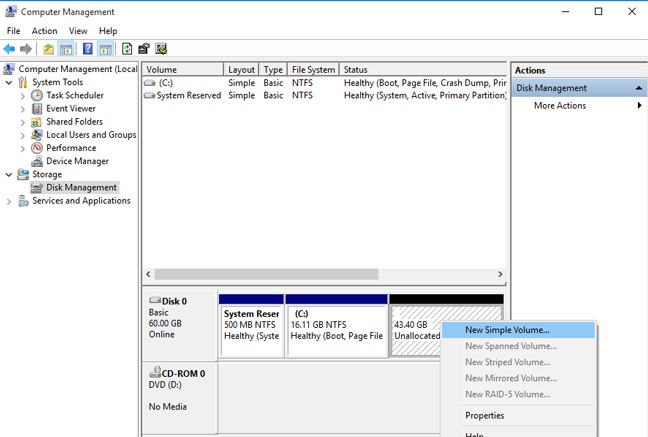Click the Refresh toolbar icon
Viewport: 648px width, 437px height.
[x=127, y=48]
